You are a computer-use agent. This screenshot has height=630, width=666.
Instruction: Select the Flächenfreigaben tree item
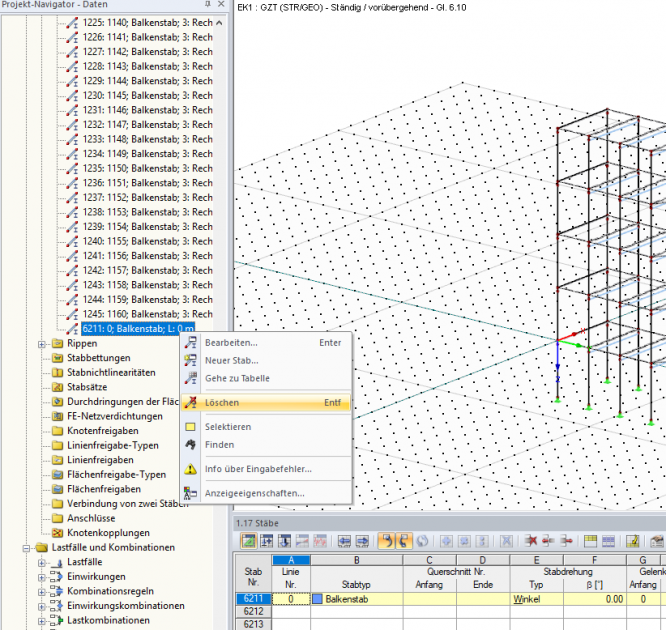tap(104, 489)
